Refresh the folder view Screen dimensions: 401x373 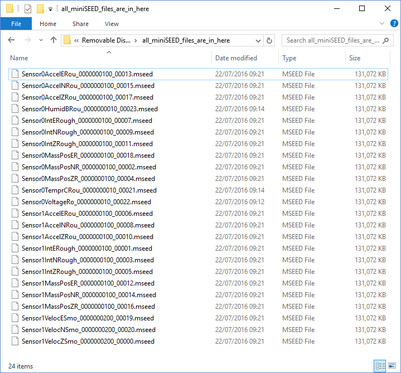point(269,41)
